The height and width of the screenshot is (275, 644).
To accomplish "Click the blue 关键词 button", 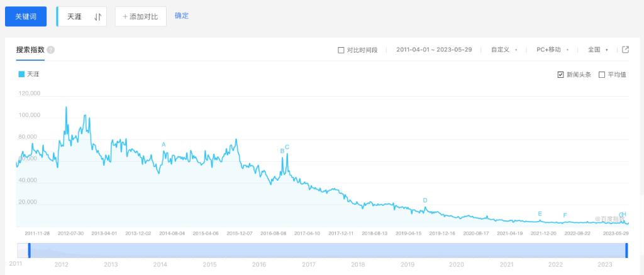I will [x=26, y=17].
